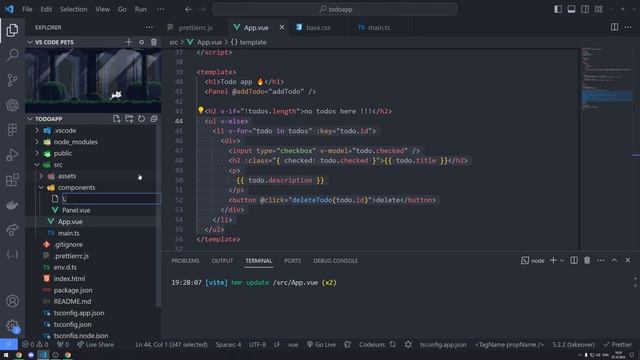Focus the new file name input box
The height and width of the screenshot is (360, 640).
click(x=111, y=199)
